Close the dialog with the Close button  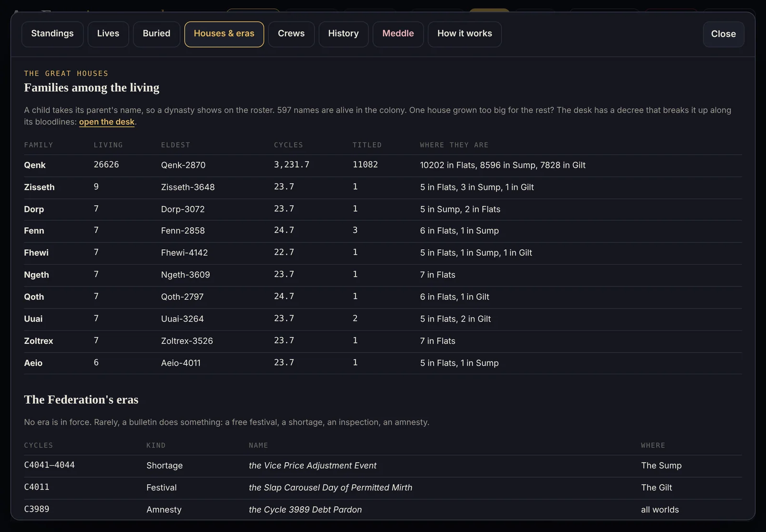point(723,34)
